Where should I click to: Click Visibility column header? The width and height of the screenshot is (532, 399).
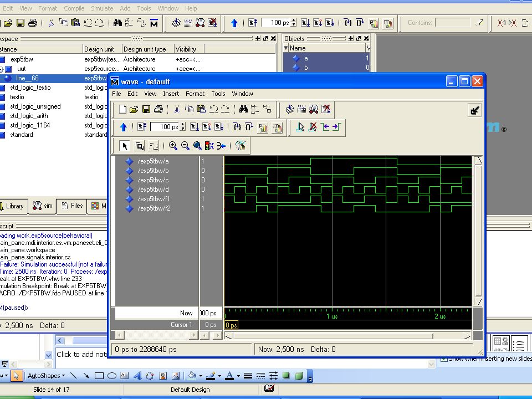pos(189,49)
